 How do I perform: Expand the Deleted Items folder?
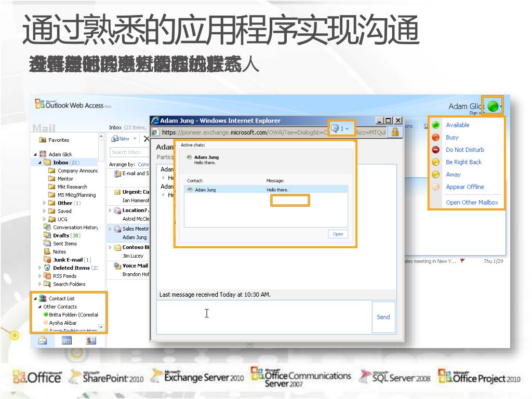click(39, 268)
